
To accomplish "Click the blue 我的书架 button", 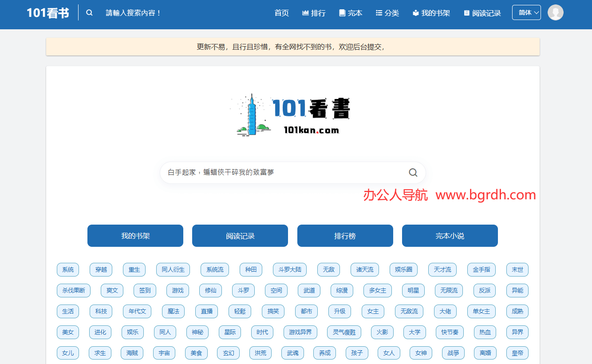I will click(x=135, y=236).
